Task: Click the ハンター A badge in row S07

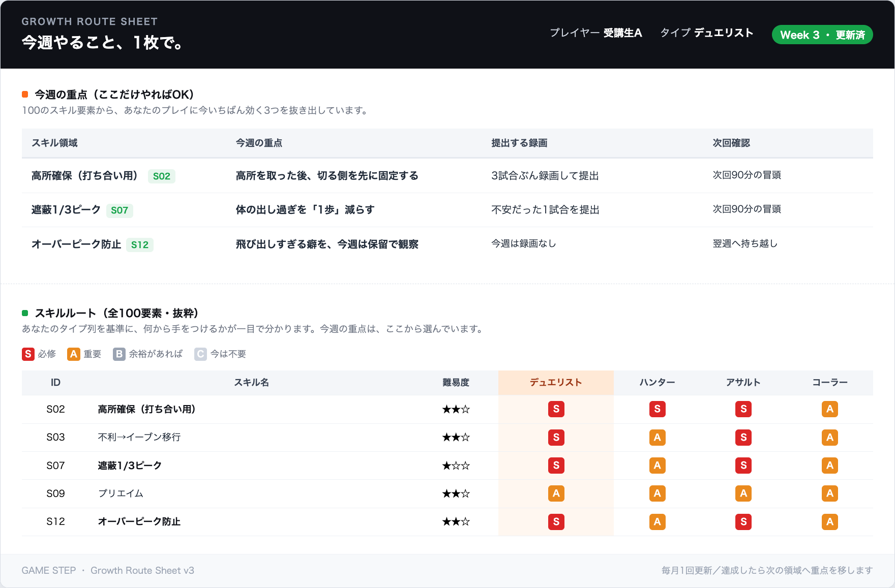Action: (658, 466)
